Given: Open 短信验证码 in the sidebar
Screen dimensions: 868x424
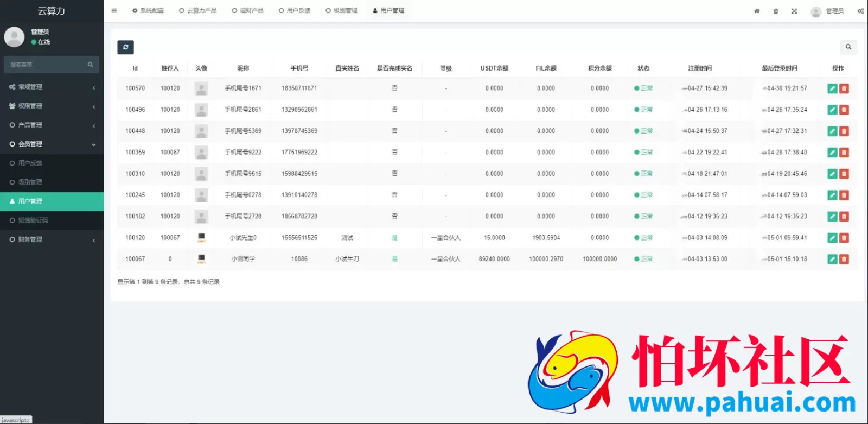Looking at the screenshot, I should tap(52, 220).
